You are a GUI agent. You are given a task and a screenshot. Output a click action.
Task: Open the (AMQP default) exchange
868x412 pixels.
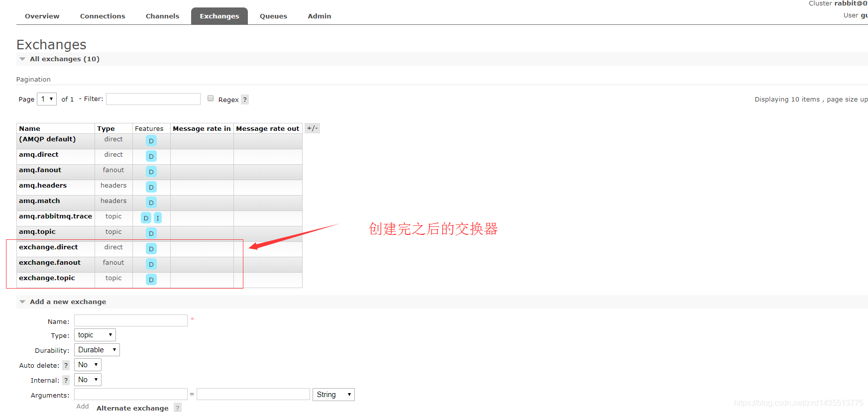[47, 139]
